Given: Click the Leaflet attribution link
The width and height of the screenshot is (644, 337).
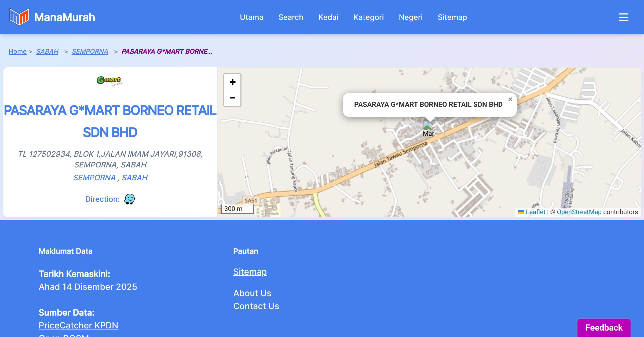Looking at the screenshot, I should 535,212.
